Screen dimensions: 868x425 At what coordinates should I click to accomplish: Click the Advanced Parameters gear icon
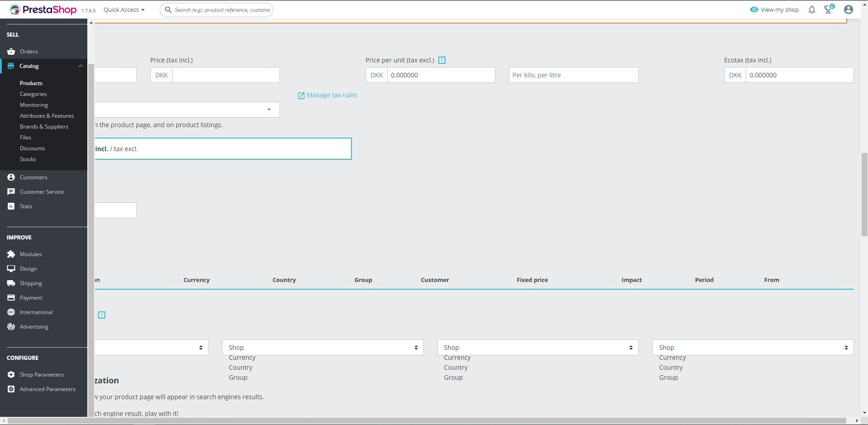point(11,389)
